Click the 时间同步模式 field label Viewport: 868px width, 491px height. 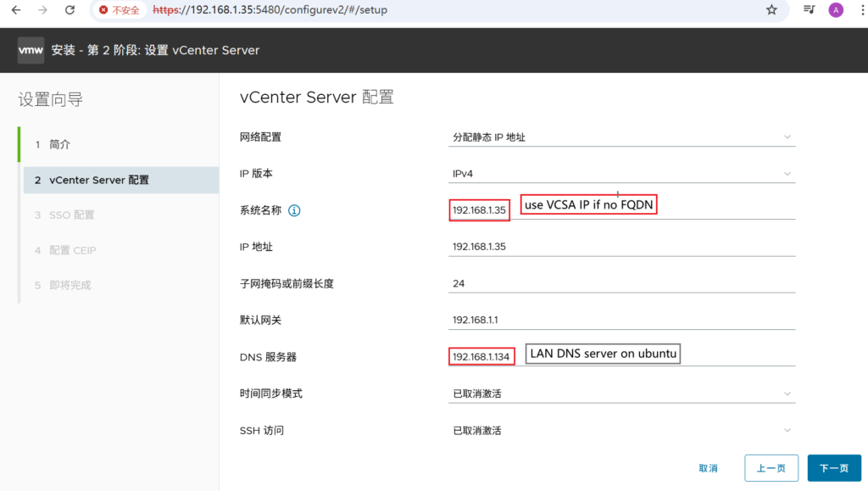coord(270,393)
